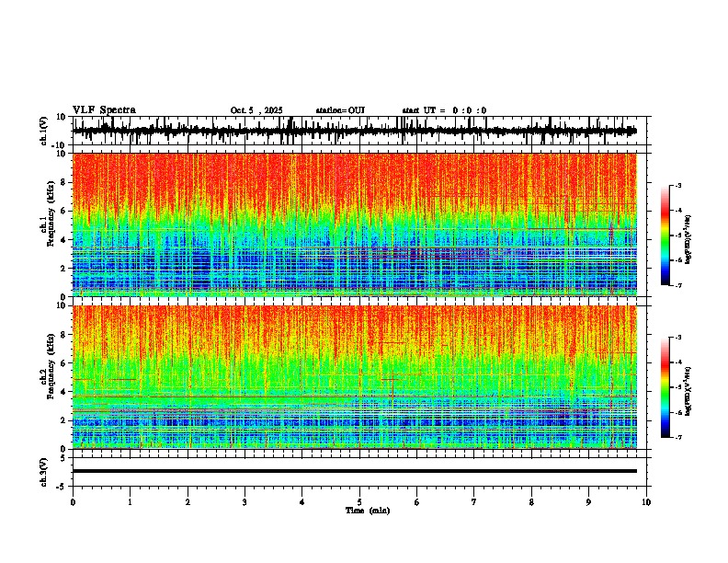Click the time-axis tick label "9"
This screenshot has height=563, width=728.
tap(588, 502)
